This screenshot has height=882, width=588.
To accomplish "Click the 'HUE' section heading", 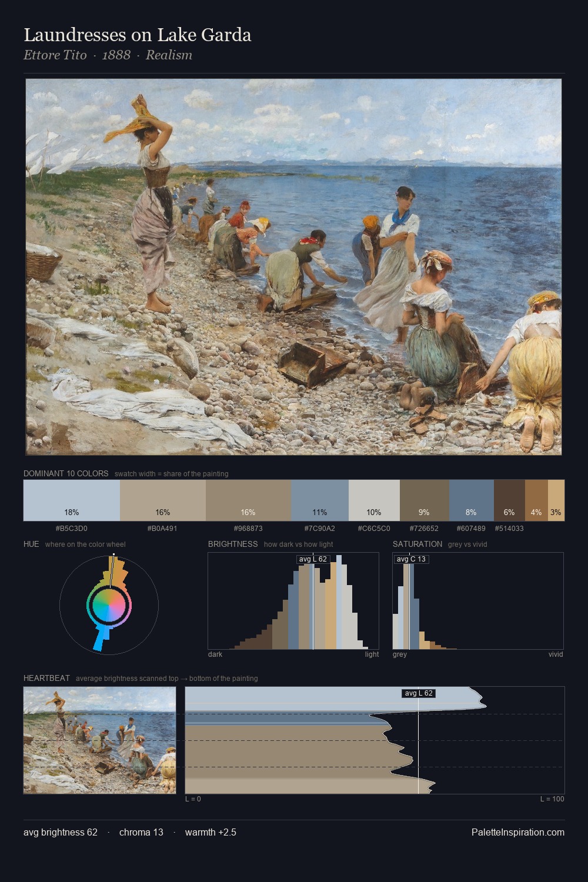I will (x=31, y=544).
